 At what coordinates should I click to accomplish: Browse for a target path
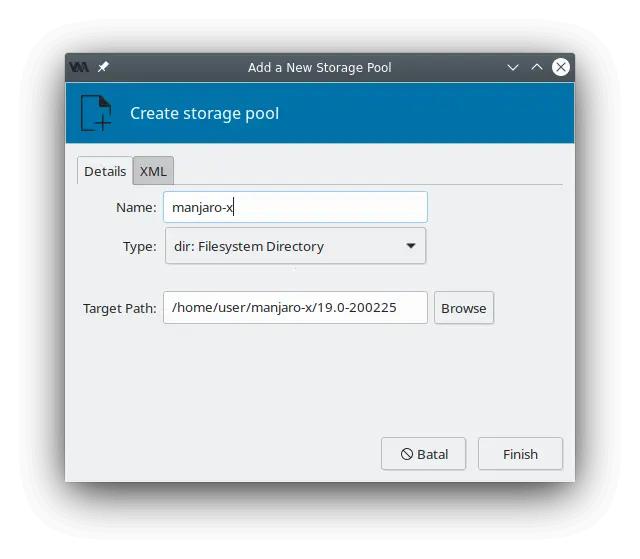[464, 308]
